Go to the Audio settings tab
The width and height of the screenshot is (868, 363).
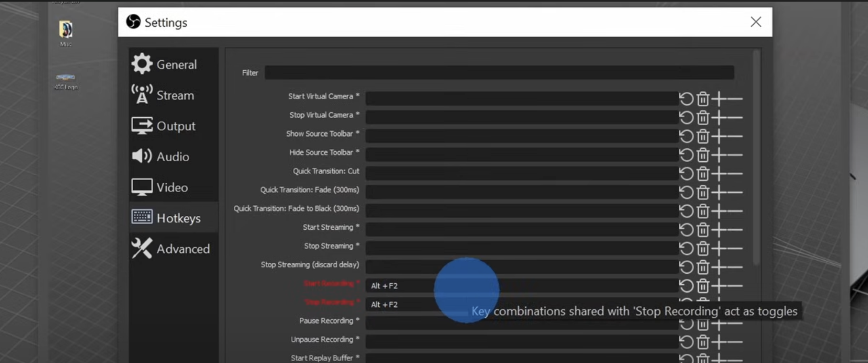[x=174, y=156]
